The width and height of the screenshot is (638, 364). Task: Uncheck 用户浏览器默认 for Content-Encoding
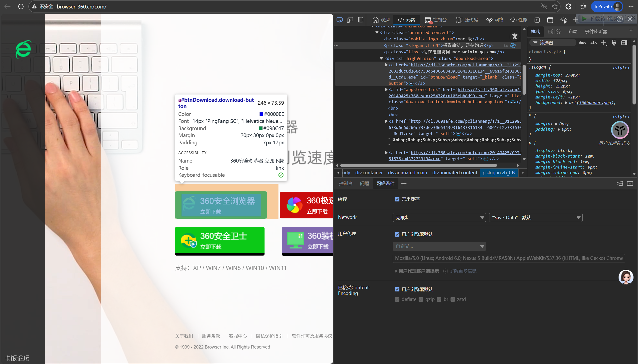(397, 289)
